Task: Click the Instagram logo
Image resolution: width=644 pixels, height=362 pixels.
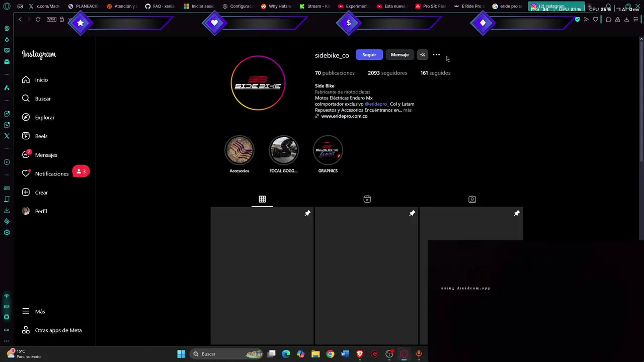Action: click(x=39, y=54)
